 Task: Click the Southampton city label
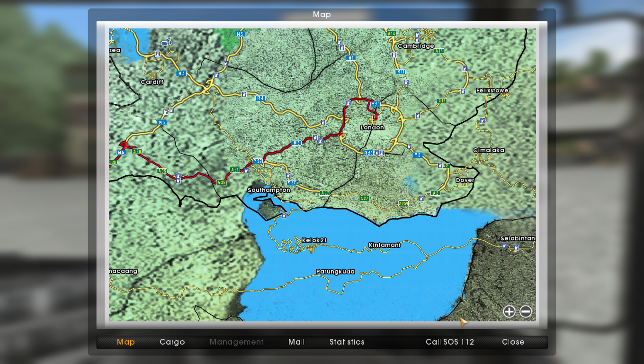coord(269,190)
